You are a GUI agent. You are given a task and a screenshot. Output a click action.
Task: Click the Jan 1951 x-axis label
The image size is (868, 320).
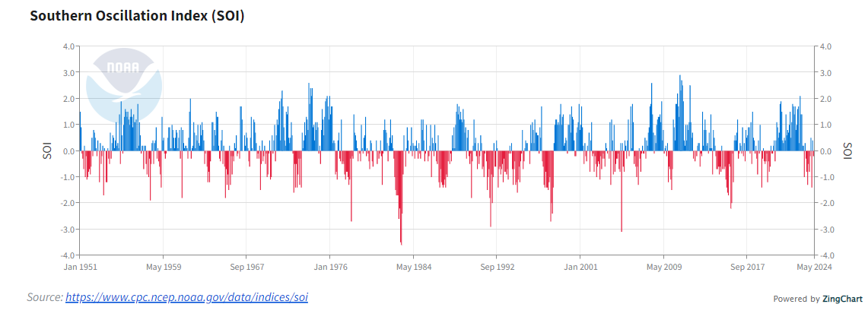[80, 267]
